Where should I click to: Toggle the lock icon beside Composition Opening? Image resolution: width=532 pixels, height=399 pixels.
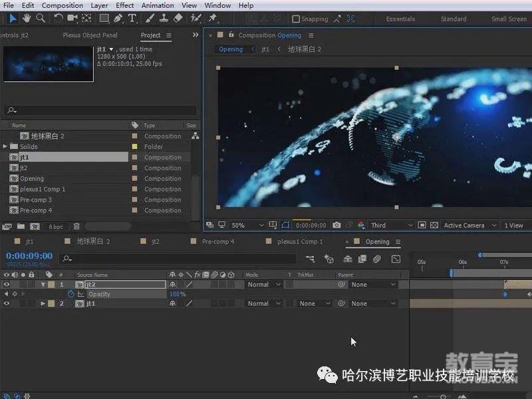[x=231, y=35]
